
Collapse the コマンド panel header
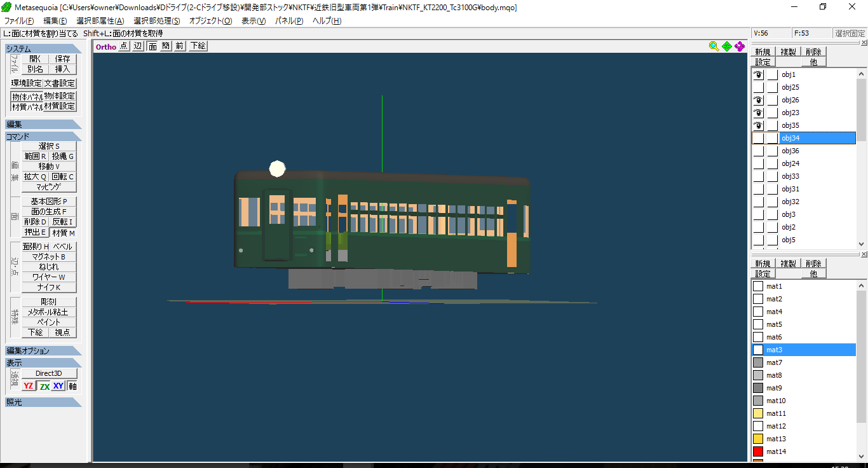pyautogui.click(x=43, y=136)
